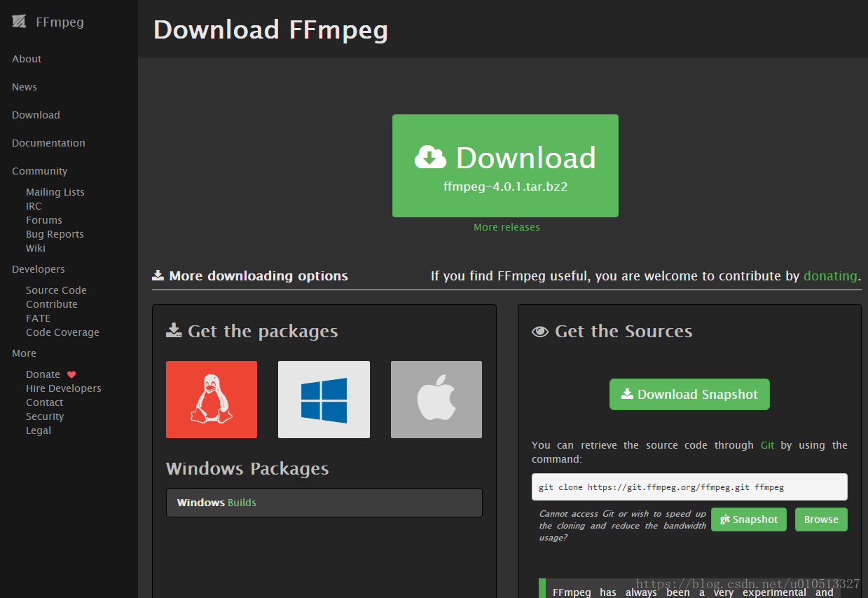This screenshot has height=598, width=868.
Task: Click the git Snapshot button
Action: click(748, 519)
